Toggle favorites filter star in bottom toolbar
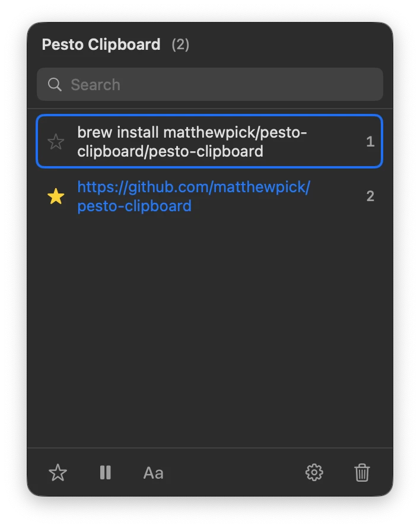The height and width of the screenshot is (528, 420). click(58, 472)
